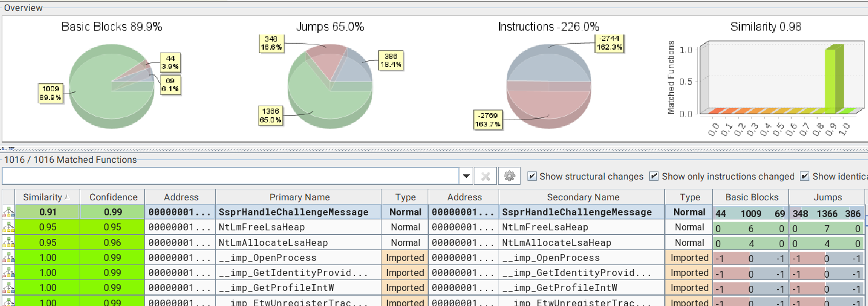Viewport: 868px width, 306px height.
Task: Click the flow graph icon for __imp_GetIdentityProvid... row
Action: pyautogui.click(x=8, y=273)
